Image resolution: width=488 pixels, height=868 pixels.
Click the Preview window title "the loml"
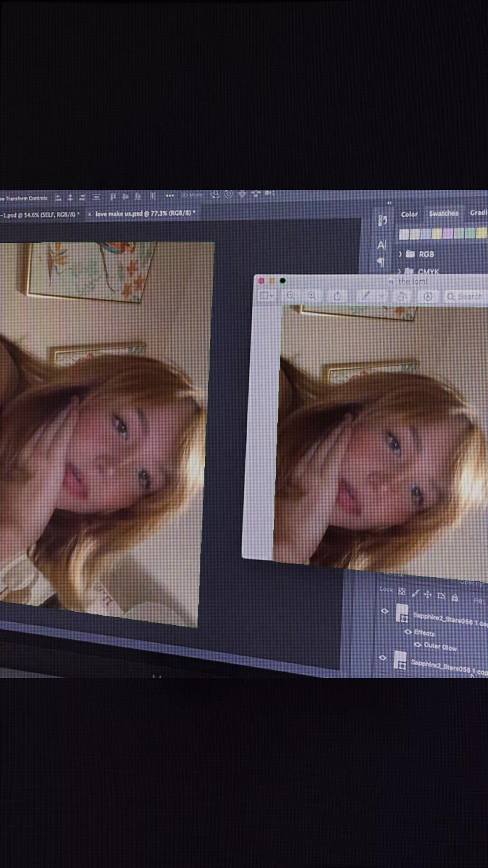[x=413, y=282]
